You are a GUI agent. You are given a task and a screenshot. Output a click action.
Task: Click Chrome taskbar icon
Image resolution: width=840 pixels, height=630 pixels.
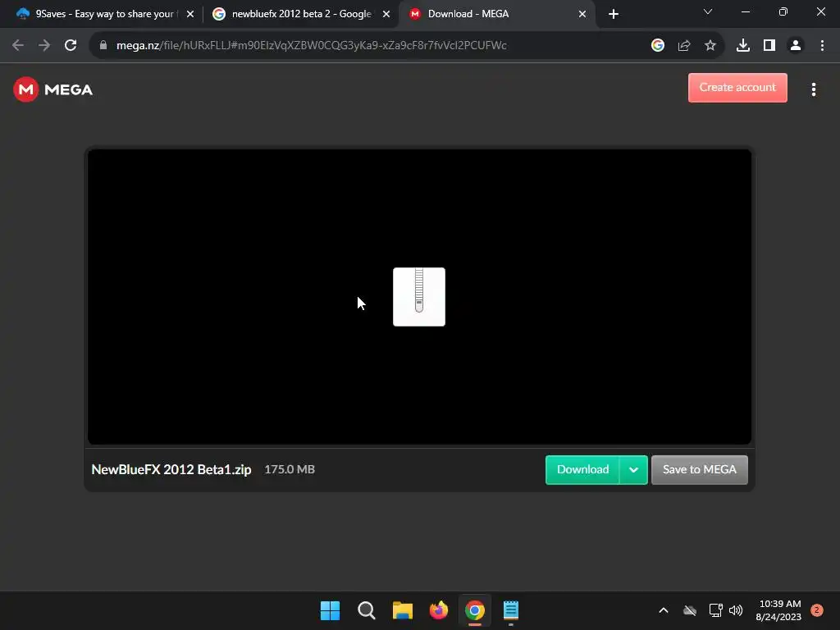click(475, 610)
